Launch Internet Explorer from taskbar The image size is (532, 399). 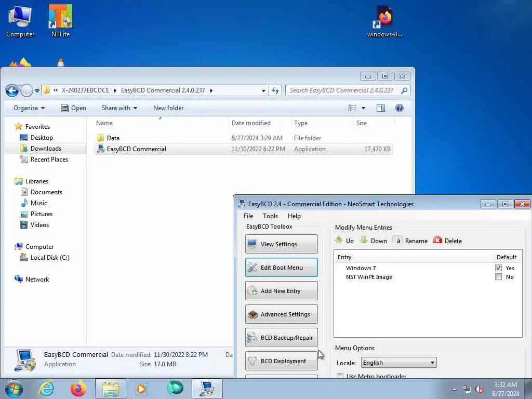coord(46,389)
